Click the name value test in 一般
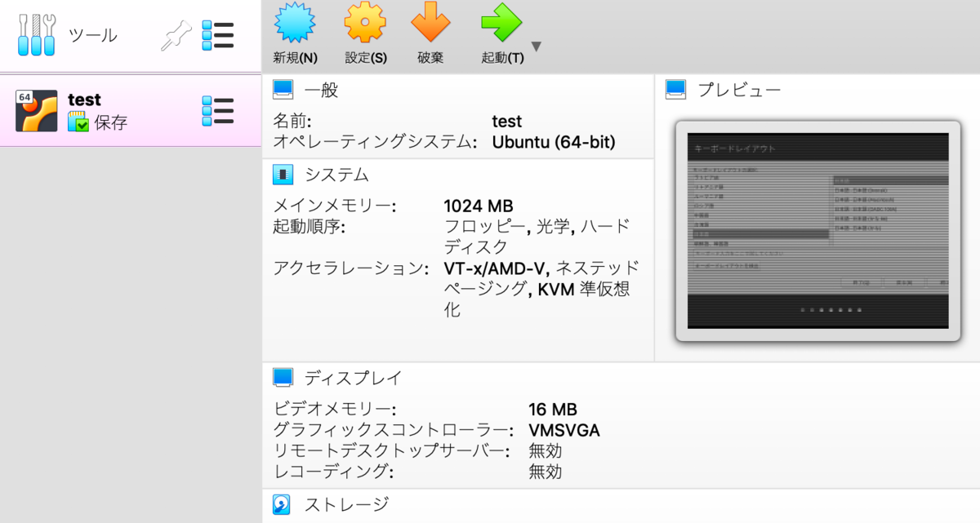This screenshot has height=523, width=980. (x=506, y=122)
